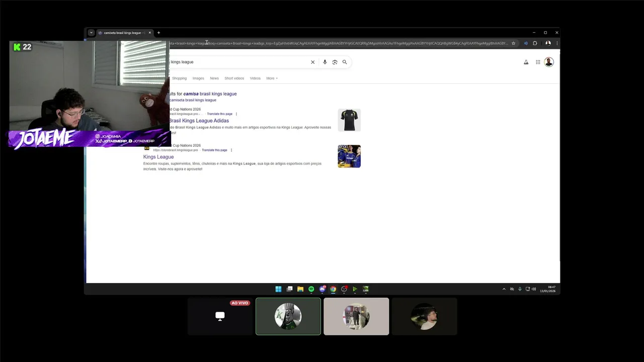Start a voice search with the microphone
This screenshot has width=644, height=362.
[325, 62]
